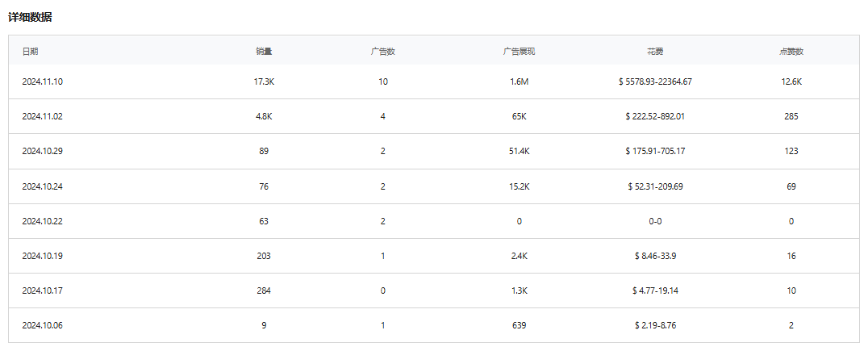
Task: Click the 2024.10.19 date cell
Action: coord(42,256)
